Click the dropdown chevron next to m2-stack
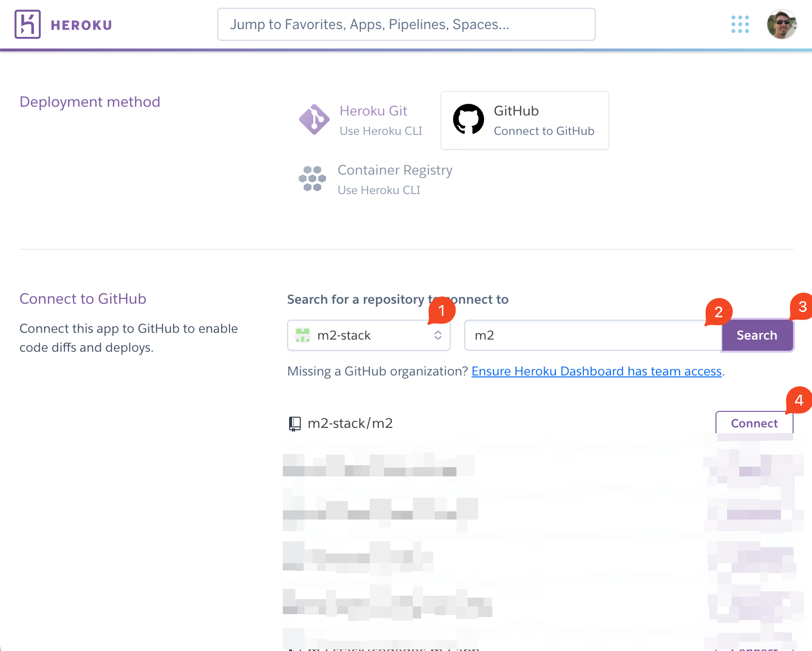Image resolution: width=812 pixels, height=651 pixels. click(x=438, y=335)
